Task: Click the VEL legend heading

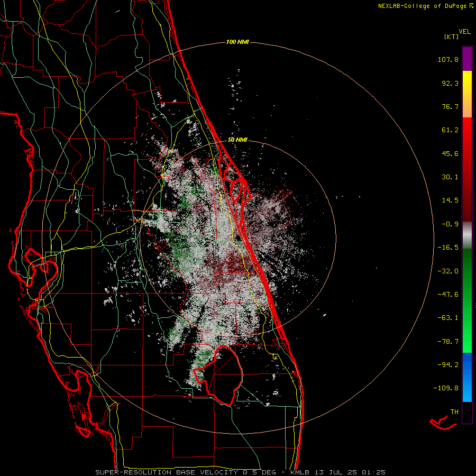Action: click(465, 32)
